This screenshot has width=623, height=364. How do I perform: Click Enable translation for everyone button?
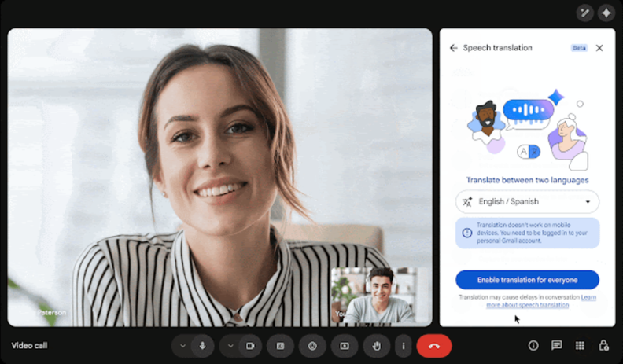click(x=527, y=280)
